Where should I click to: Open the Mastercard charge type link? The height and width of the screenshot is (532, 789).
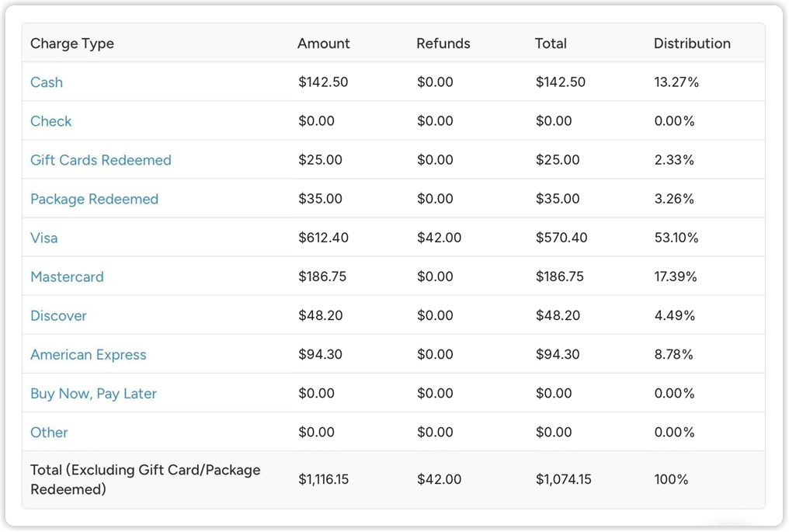(67, 276)
